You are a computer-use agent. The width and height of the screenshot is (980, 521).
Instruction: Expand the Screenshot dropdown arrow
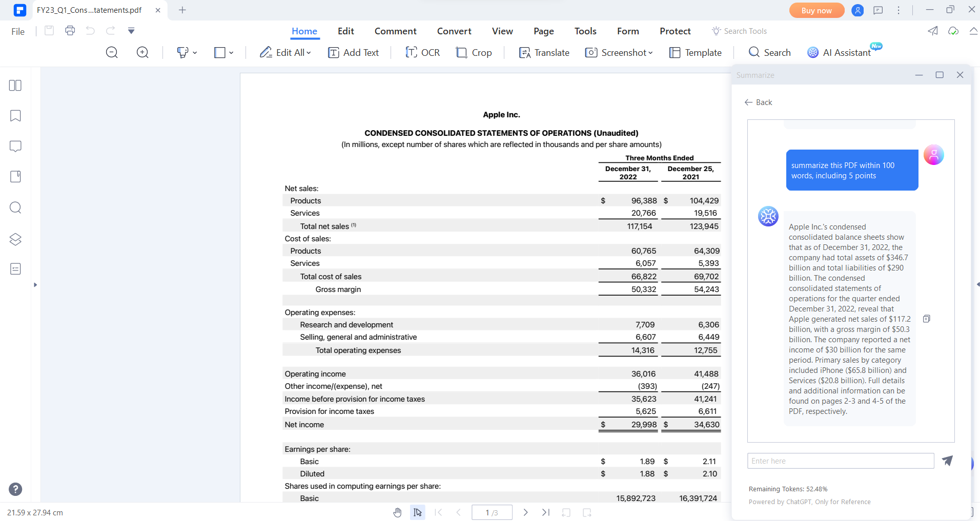[x=650, y=53]
